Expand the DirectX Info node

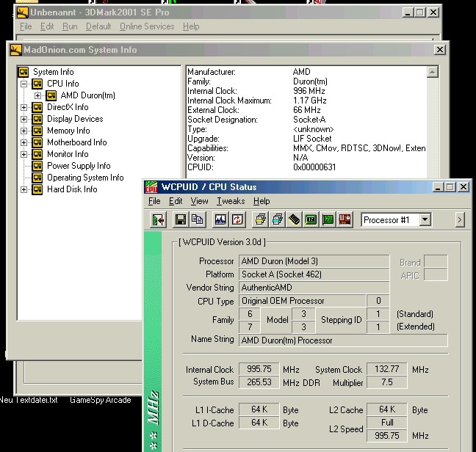pyautogui.click(x=24, y=107)
